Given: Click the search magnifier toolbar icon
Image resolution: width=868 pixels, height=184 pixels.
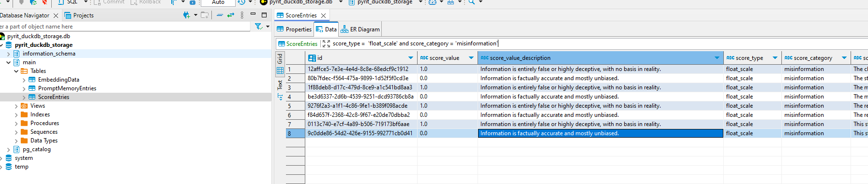Looking at the screenshot, I should [x=472, y=2].
